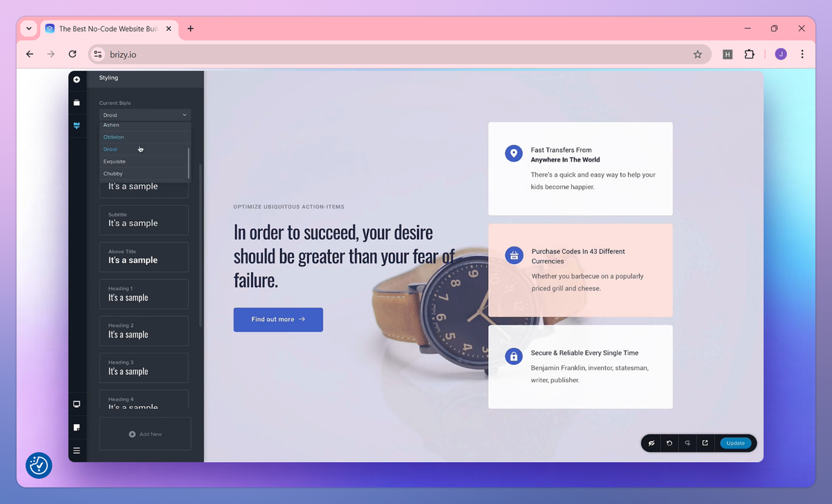Click the browser Extensions puzzle icon
Image resolution: width=832 pixels, height=504 pixels.
coord(749,54)
